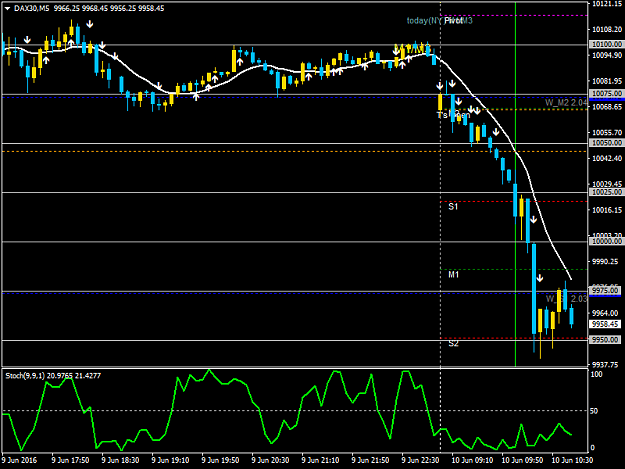Click the 10 Jun 09:10 time label
This screenshot has width=625, height=469.
tap(472, 460)
